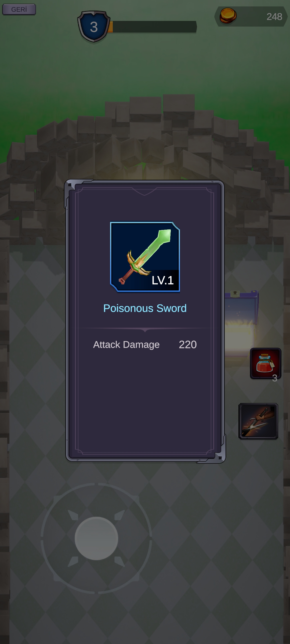The height and width of the screenshot is (644, 290).
Task: Tap the 220 attack damage value
Action: click(188, 345)
